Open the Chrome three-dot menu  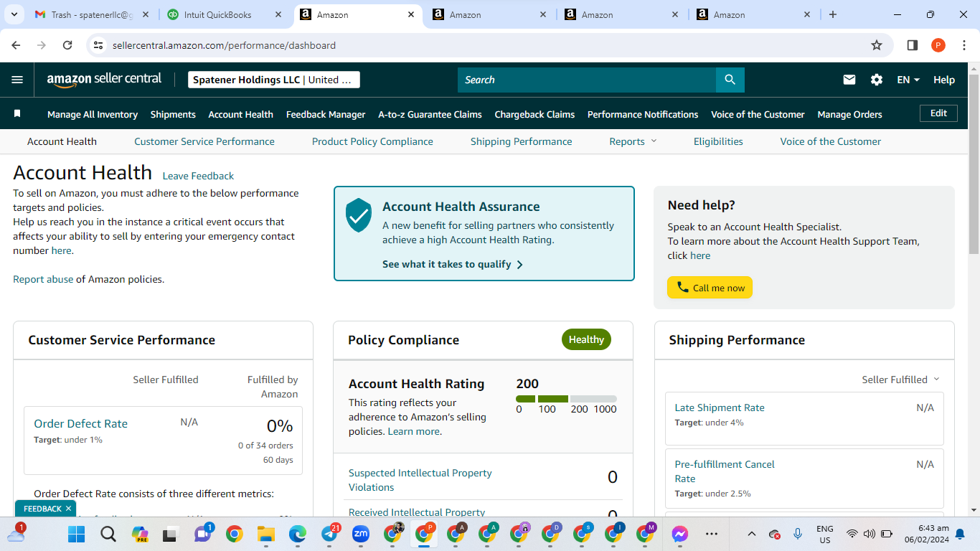pyautogui.click(x=964, y=45)
